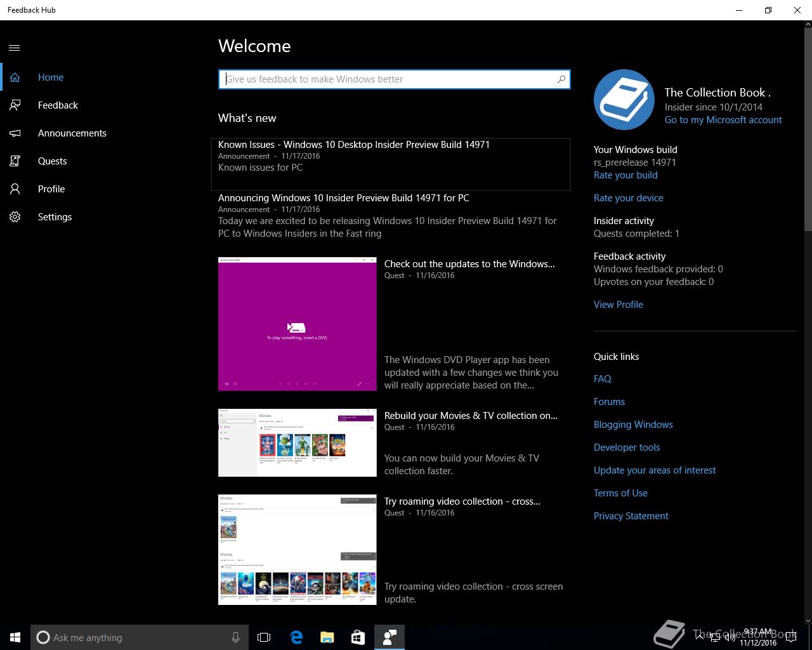Click the Feedback person-chat icon
The width and height of the screenshot is (812, 650).
15,105
